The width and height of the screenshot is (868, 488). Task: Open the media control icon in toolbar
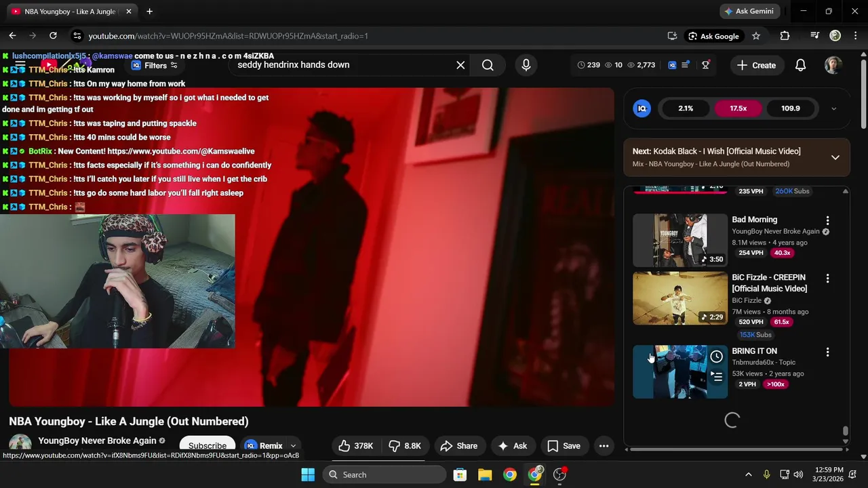[x=815, y=36]
